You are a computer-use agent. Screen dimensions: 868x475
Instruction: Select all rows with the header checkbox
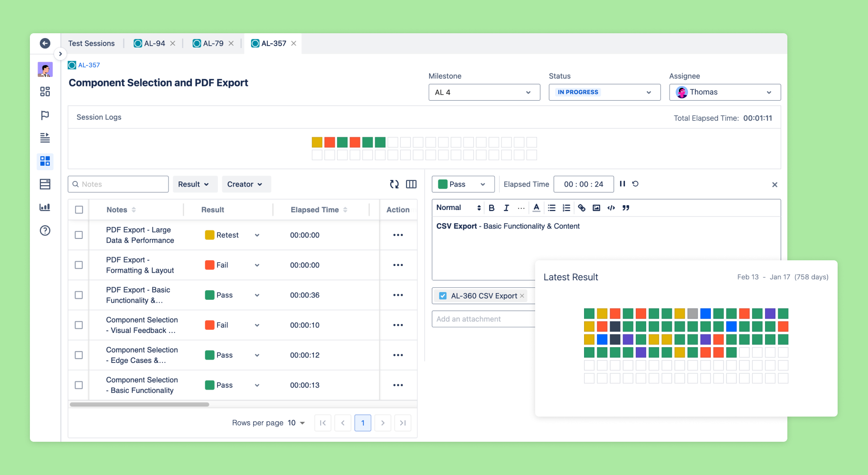pyautogui.click(x=79, y=210)
